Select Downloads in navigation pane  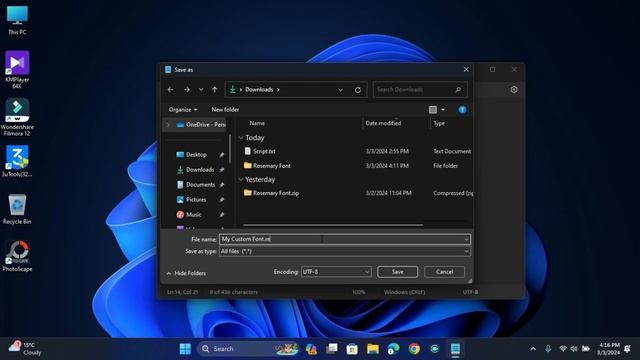(200, 170)
